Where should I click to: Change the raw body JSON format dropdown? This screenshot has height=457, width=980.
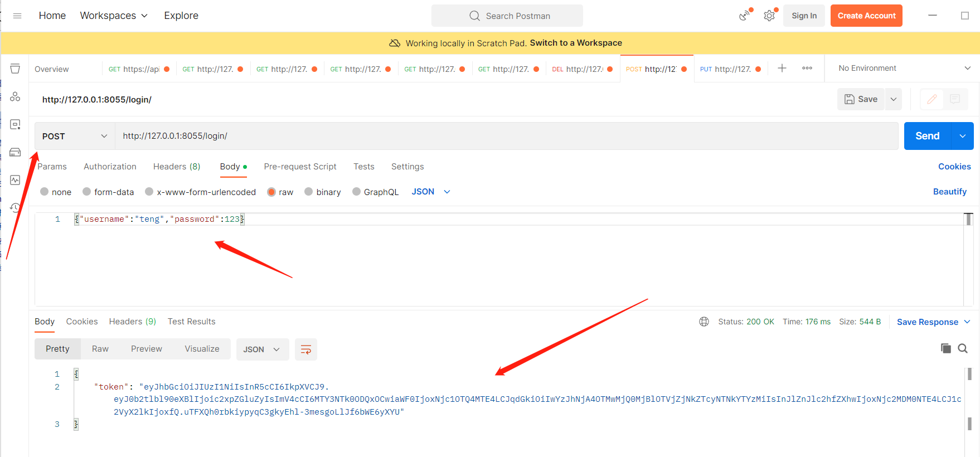431,192
